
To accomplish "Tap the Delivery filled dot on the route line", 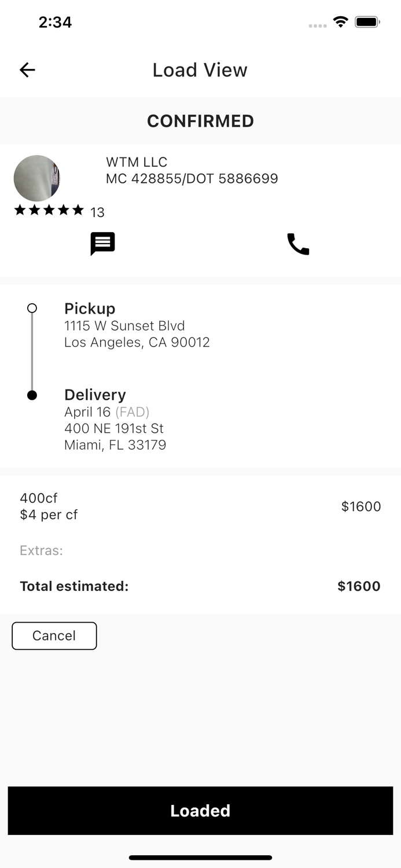I will (x=32, y=395).
